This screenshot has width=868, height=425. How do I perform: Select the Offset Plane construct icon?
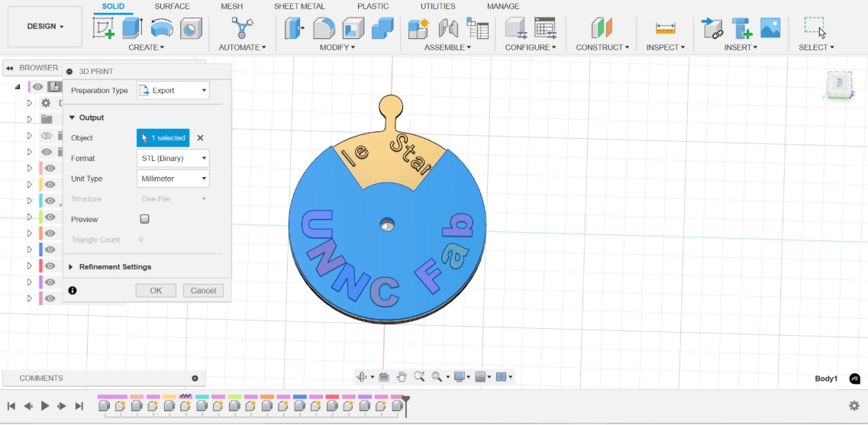tap(602, 27)
